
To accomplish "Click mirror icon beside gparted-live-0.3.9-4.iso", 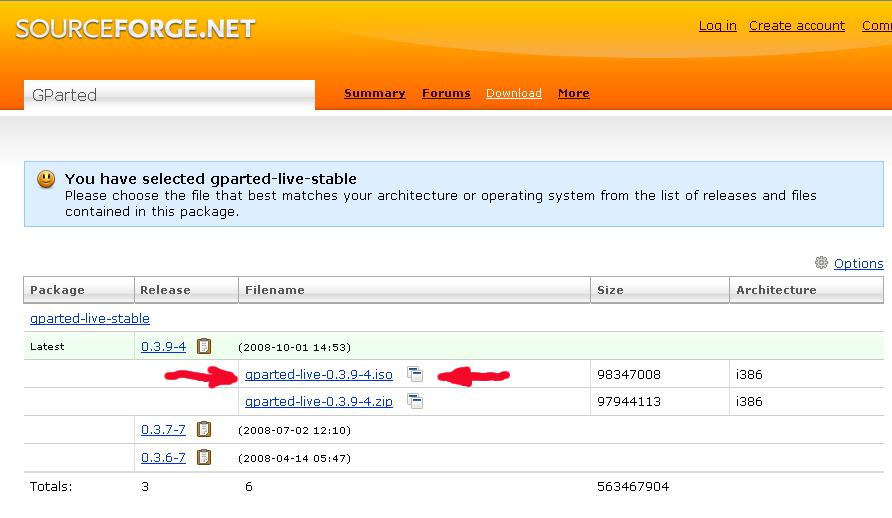I will coord(415,374).
